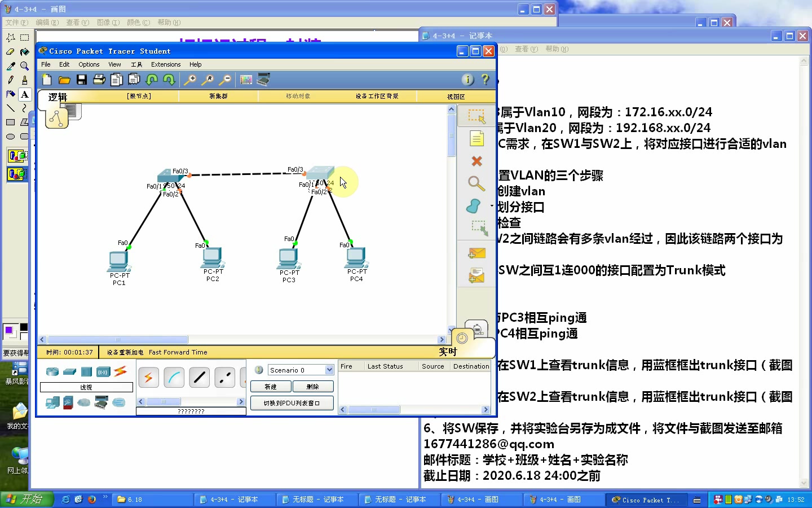Open network information icon in toolbar

coord(467,80)
